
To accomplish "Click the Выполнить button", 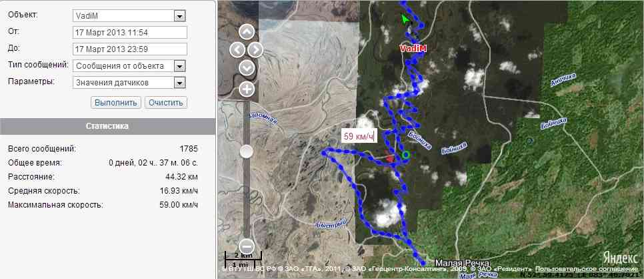I will click(x=116, y=103).
